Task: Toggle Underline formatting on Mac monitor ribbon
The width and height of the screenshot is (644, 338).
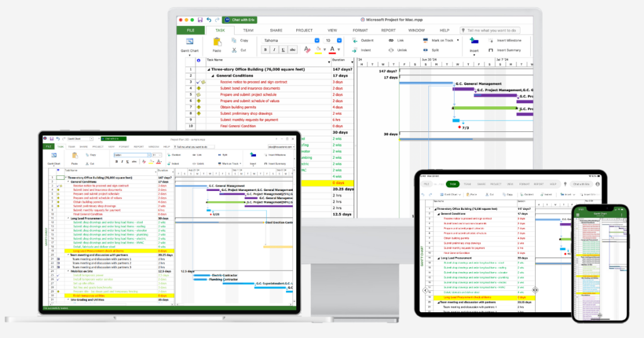Action: [283, 50]
